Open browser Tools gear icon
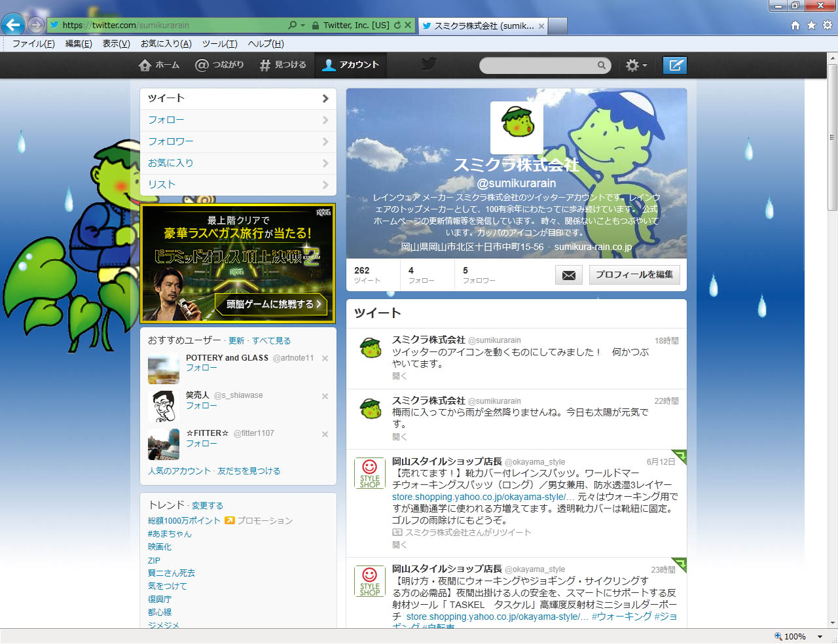Viewport: 838px width, 644px height. 828,26
